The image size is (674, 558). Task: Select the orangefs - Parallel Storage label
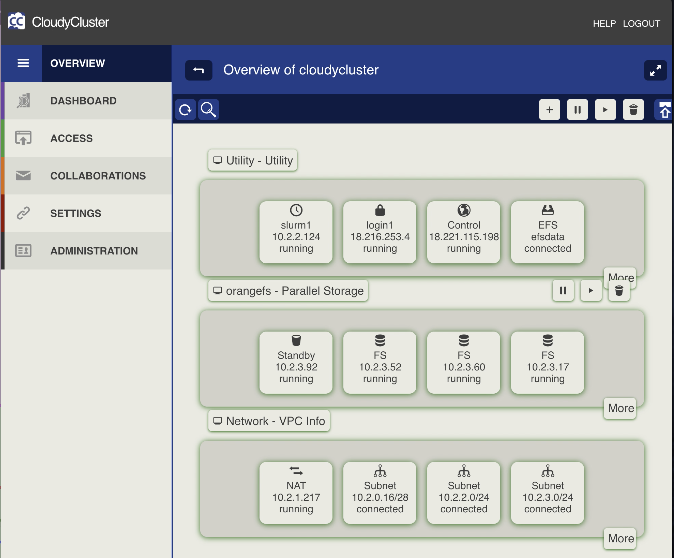pyautogui.click(x=288, y=291)
